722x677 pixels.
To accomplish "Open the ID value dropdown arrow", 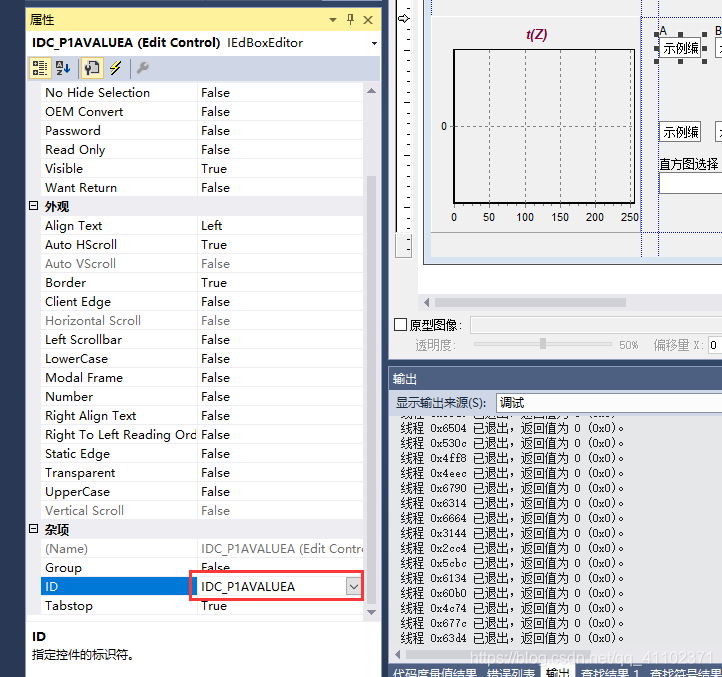I will (x=354, y=586).
